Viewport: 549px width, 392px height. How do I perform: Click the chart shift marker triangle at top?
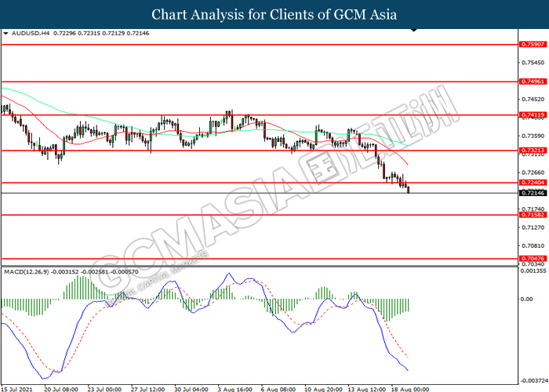(413, 31)
